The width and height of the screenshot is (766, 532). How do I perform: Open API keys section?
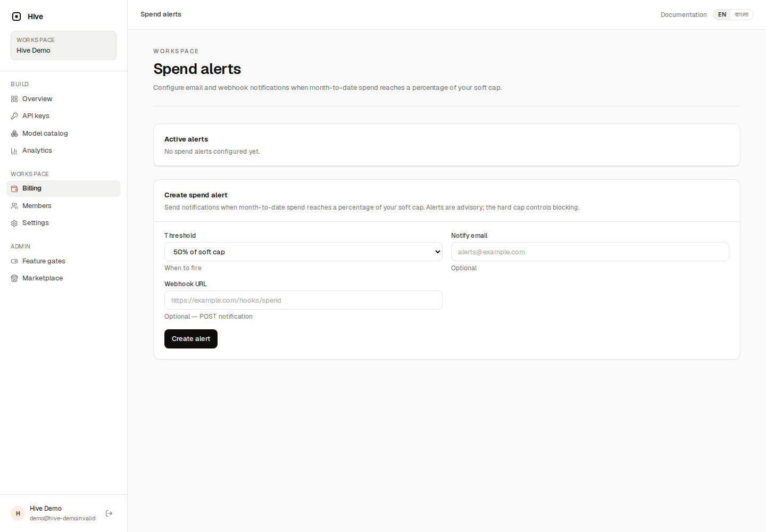63,116
